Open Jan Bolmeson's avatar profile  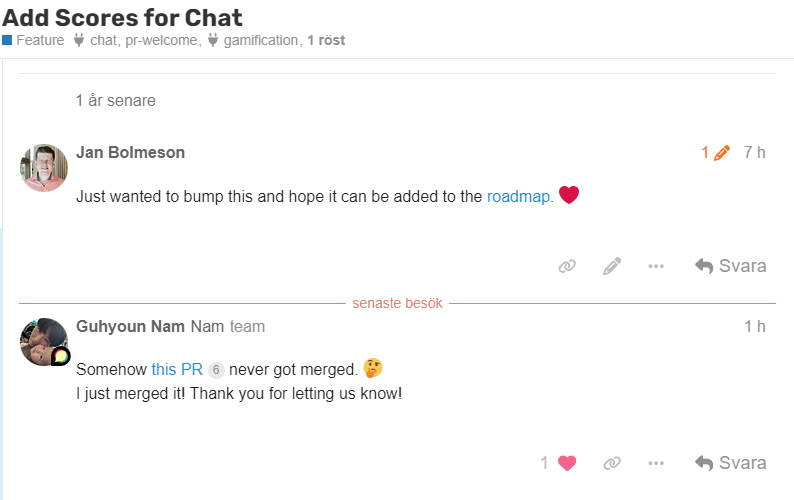coord(44,167)
